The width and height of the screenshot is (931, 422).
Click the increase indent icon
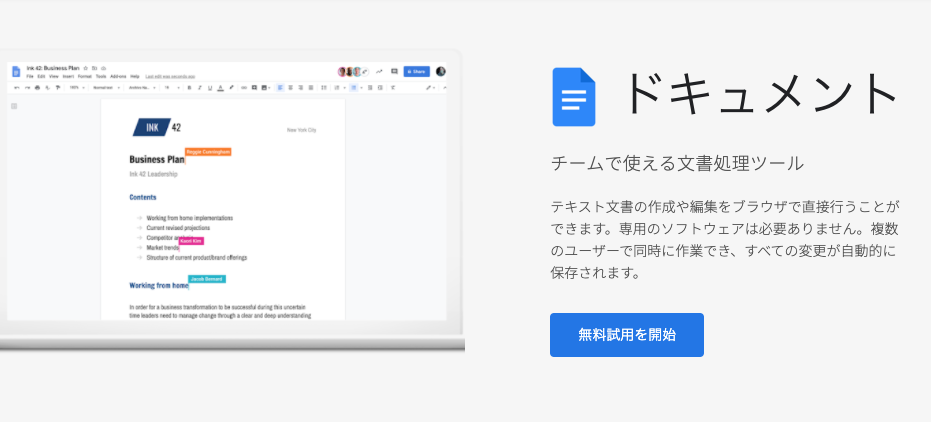tap(380, 88)
